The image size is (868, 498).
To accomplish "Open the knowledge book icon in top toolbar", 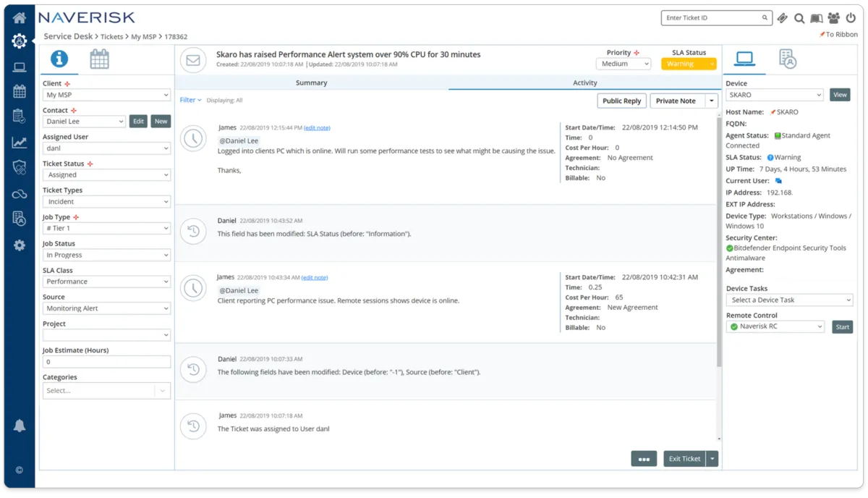I will coord(817,18).
